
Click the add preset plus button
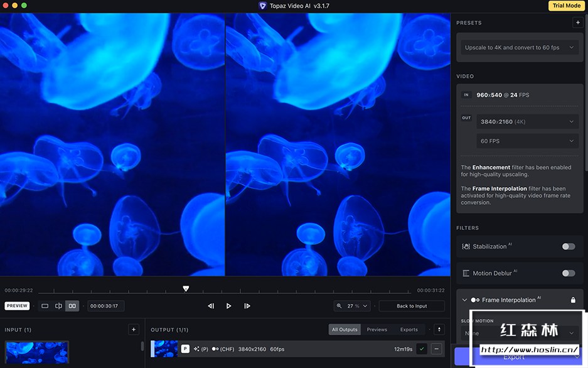pyautogui.click(x=577, y=23)
